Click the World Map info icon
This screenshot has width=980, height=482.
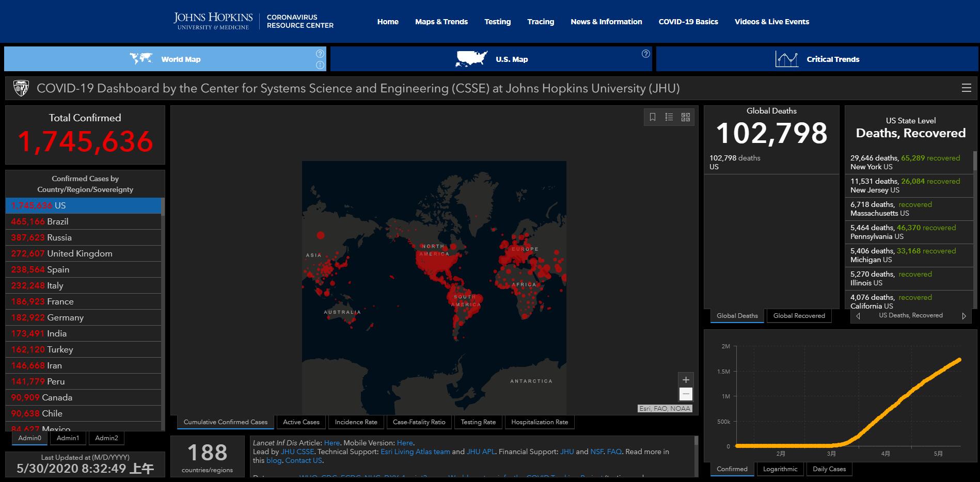(320, 65)
